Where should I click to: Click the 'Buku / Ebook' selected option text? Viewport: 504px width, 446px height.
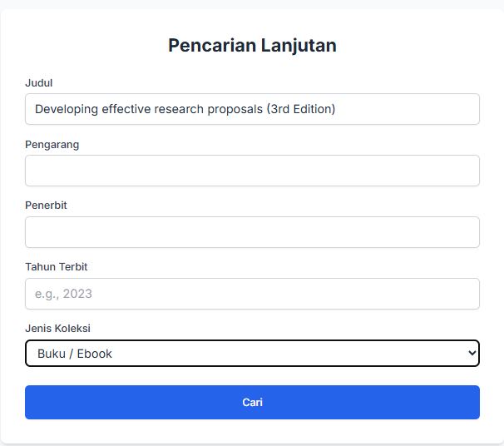point(75,354)
